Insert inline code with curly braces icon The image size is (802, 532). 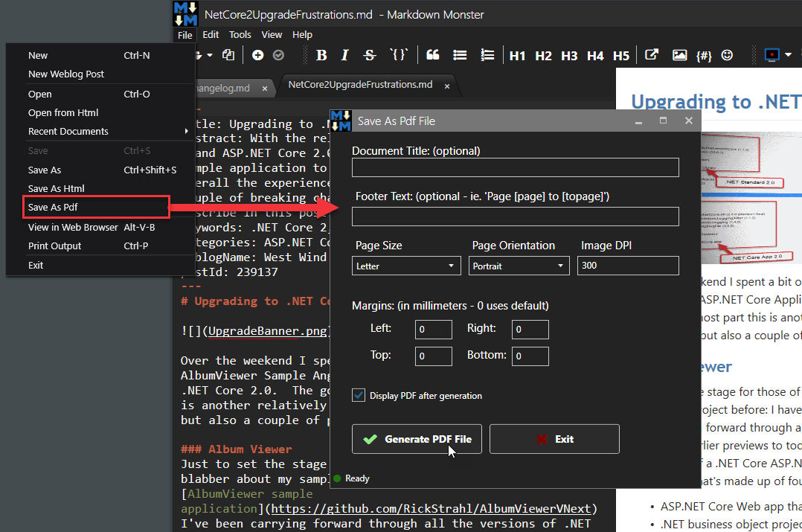[x=399, y=54]
